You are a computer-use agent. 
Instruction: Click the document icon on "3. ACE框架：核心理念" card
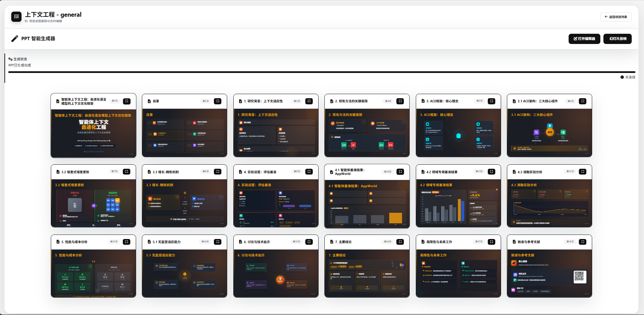(423, 101)
